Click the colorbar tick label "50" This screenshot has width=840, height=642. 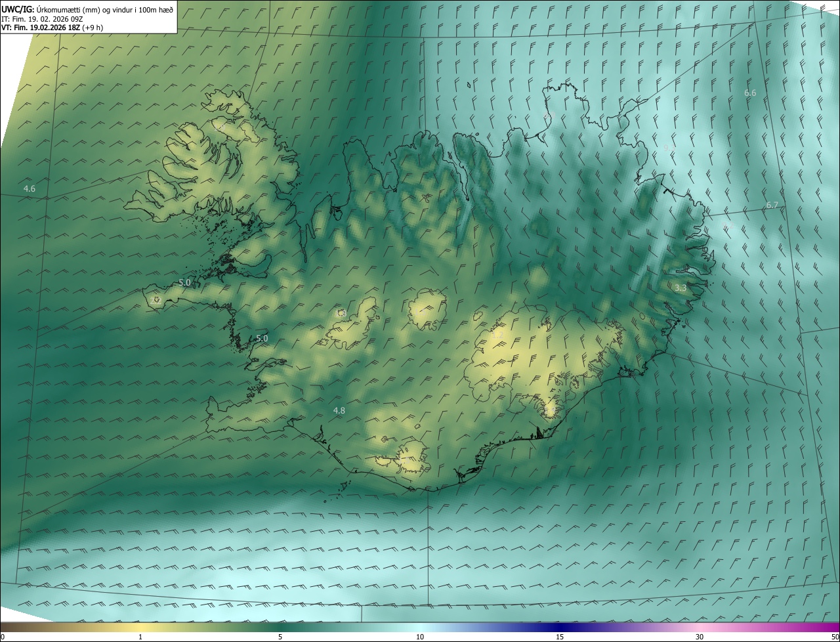click(835, 637)
